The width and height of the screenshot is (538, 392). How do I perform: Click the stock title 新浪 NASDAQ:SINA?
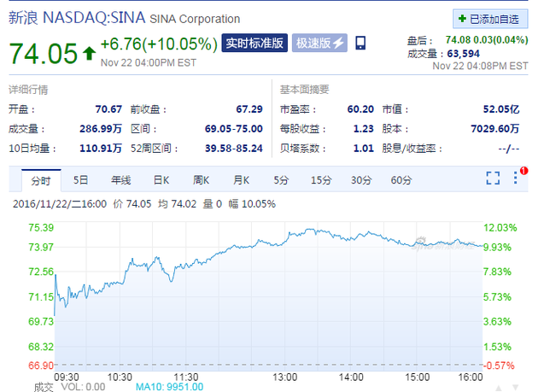click(x=77, y=17)
